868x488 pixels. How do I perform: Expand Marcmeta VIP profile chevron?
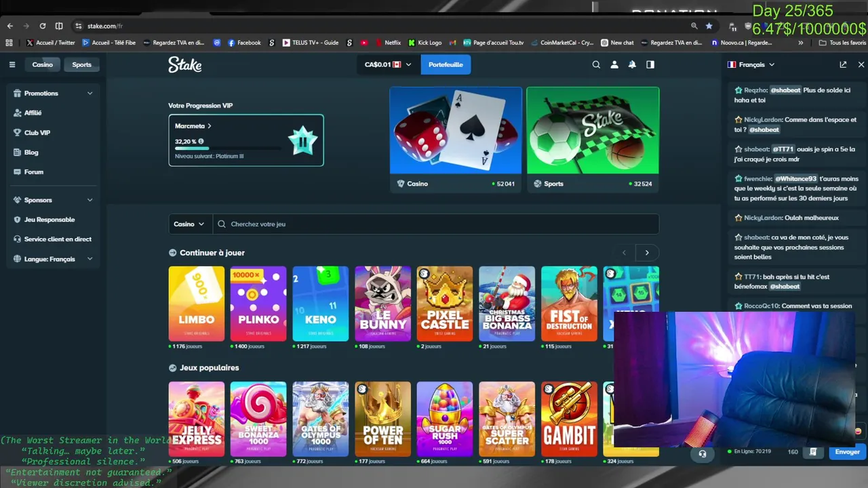(209, 126)
